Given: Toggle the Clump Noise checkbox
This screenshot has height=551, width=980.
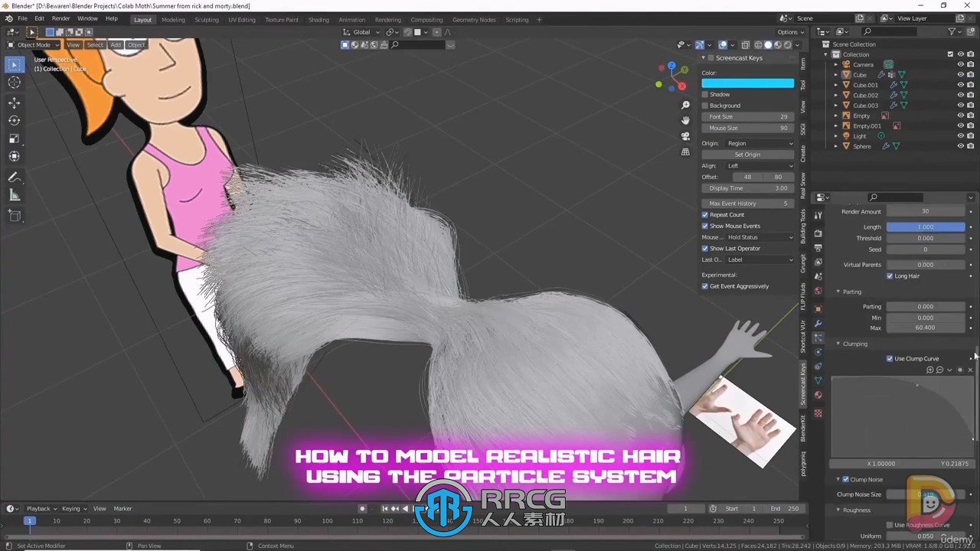Looking at the screenshot, I should coord(845,480).
